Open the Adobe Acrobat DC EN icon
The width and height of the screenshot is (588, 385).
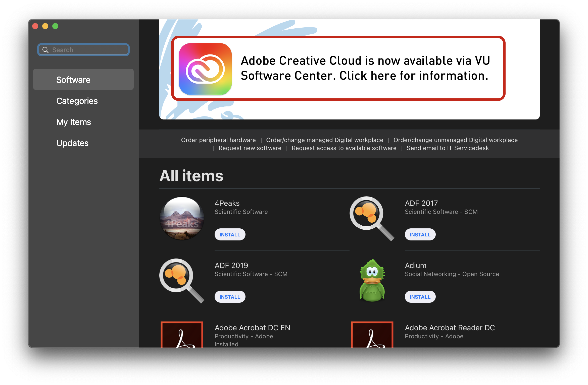tap(182, 335)
